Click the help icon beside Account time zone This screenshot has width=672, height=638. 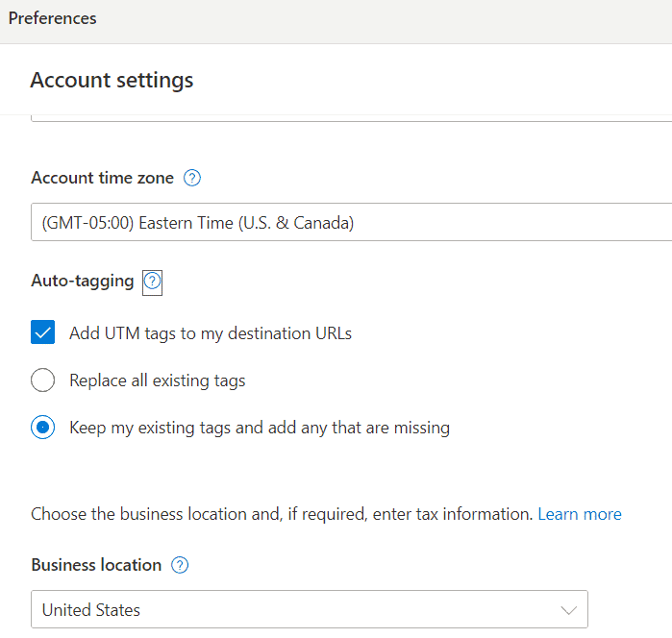tap(192, 178)
